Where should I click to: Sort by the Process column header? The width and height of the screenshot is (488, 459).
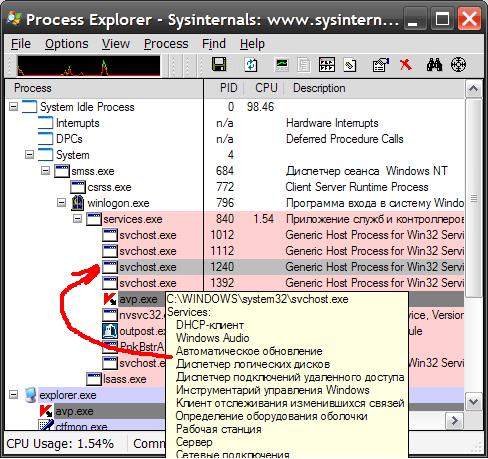(x=104, y=88)
